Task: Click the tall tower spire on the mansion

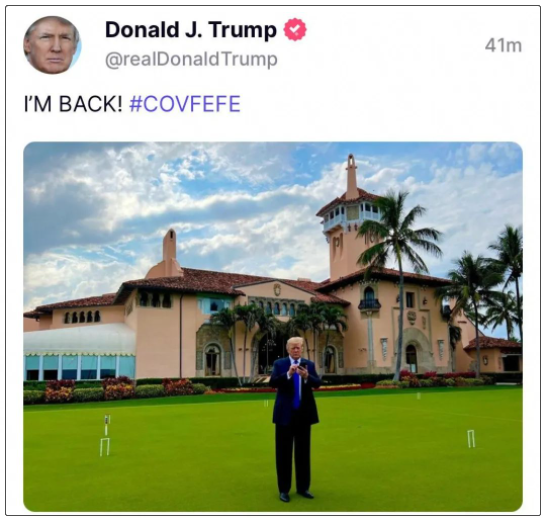Action: pyautogui.click(x=351, y=177)
